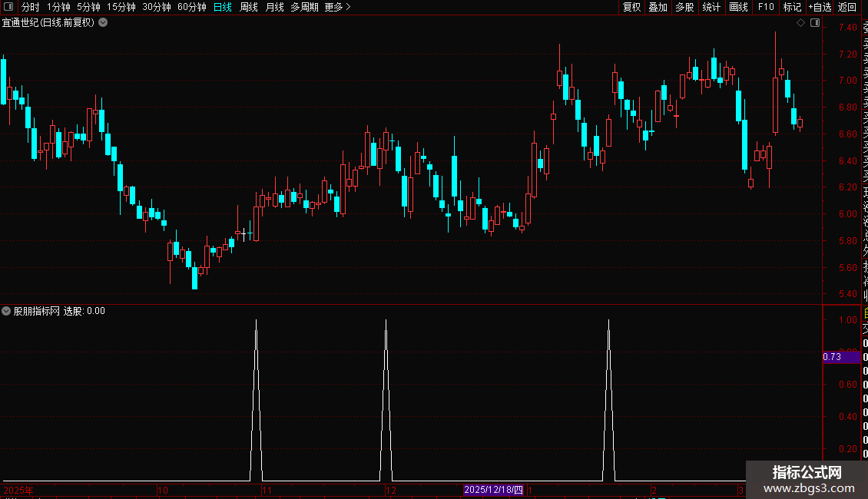Click the 2025年 label on time axis
Viewport: 868px width, 499px height.
(18, 490)
